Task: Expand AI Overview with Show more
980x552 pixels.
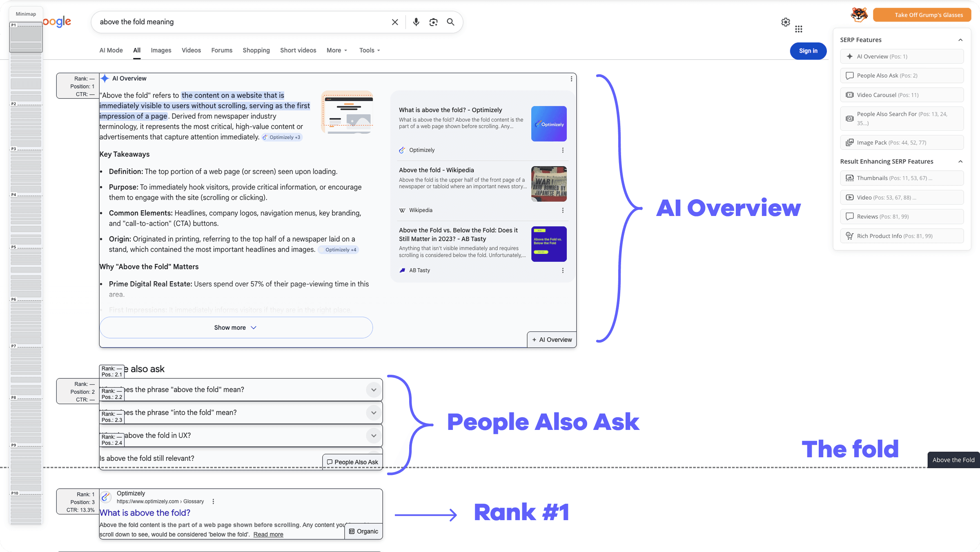Action: point(236,327)
